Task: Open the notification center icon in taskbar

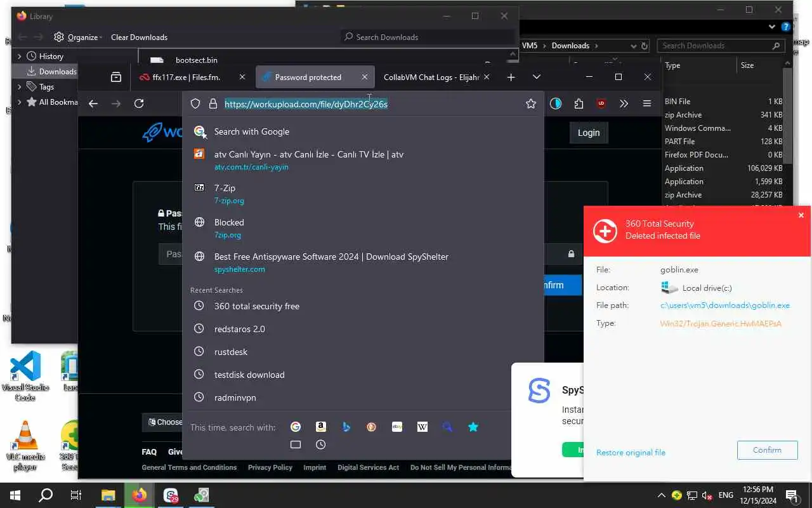Action: (792, 495)
